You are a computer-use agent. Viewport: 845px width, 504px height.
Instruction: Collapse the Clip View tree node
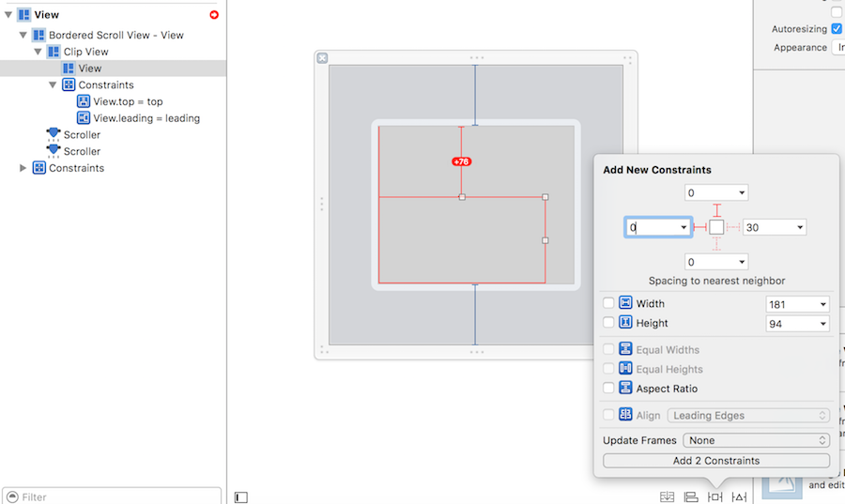tap(38, 52)
